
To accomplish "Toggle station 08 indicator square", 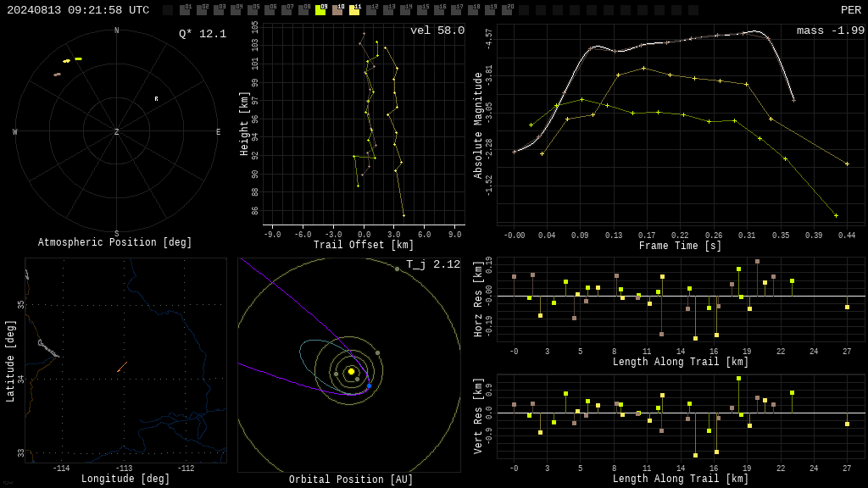I will pyautogui.click(x=303, y=10).
